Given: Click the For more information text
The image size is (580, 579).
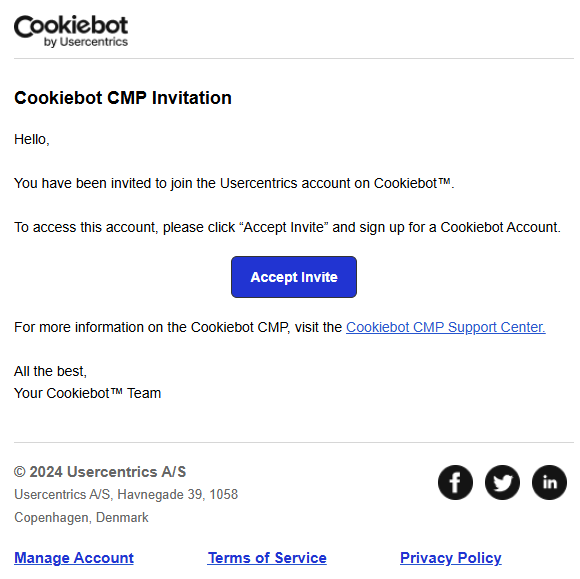Looking at the screenshot, I should (x=178, y=327).
